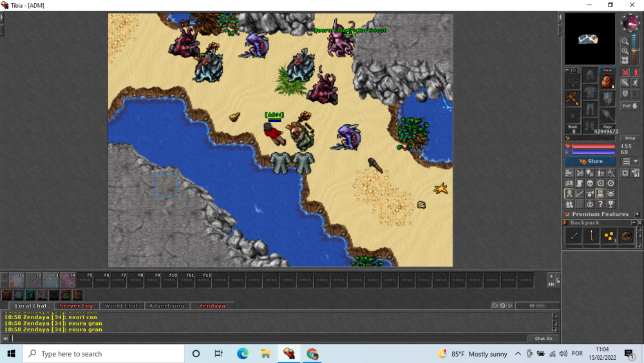
Task: Open the hamburger menu dropdown
Action: click(630, 162)
